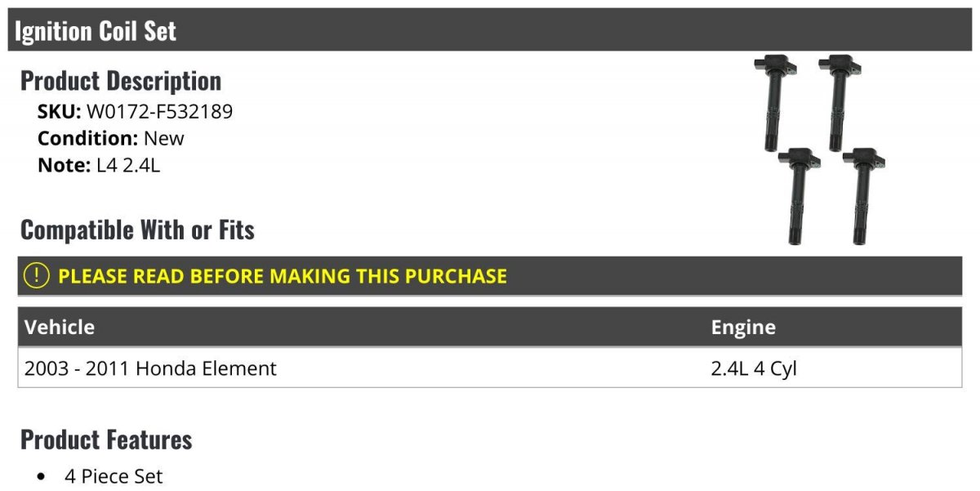Select the Vehicle column header
The height and width of the screenshot is (491, 980).
[x=60, y=328]
